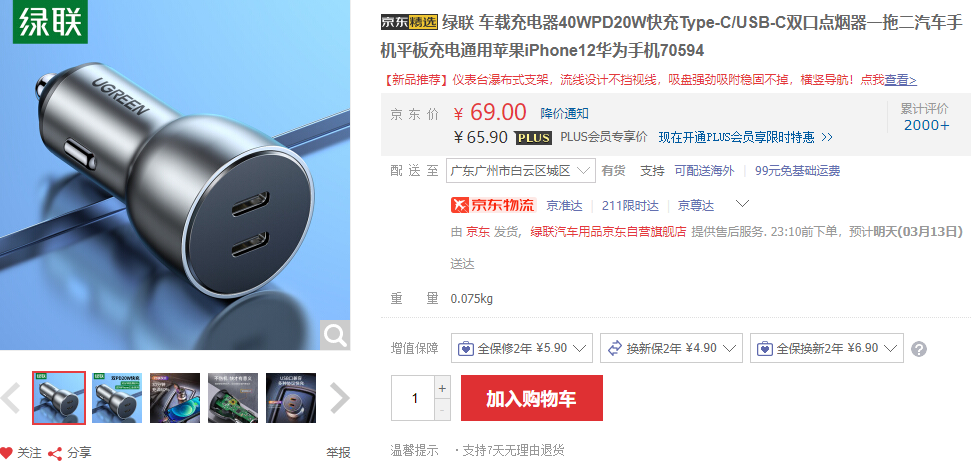Click the black PLUS member badge
Image resolution: width=973 pixels, height=470 pixels.
(534, 138)
